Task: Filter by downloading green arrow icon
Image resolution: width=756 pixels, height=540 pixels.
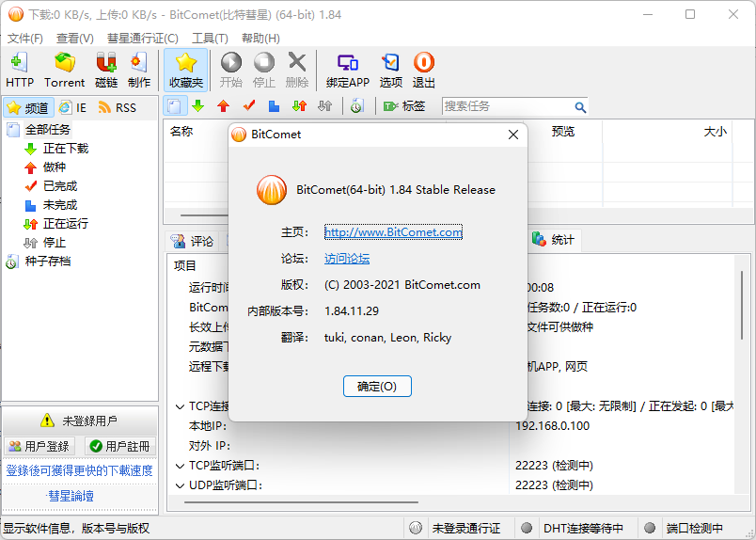Action: coord(198,106)
